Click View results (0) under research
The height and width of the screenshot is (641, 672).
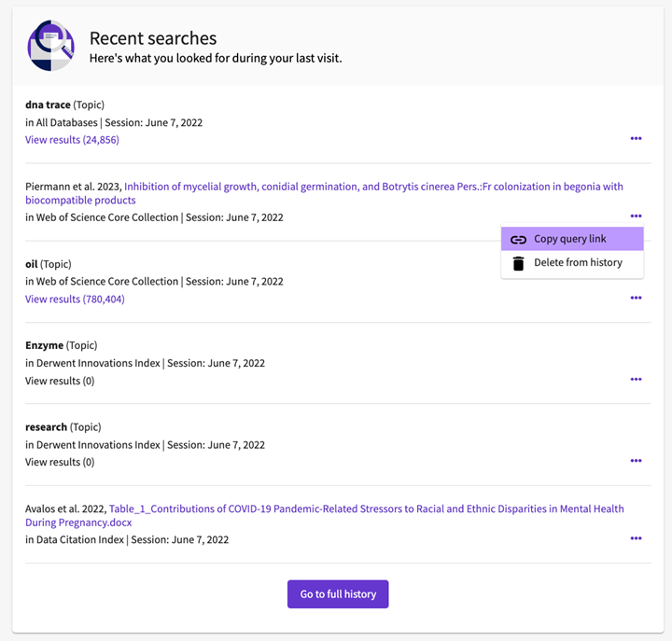point(60,463)
